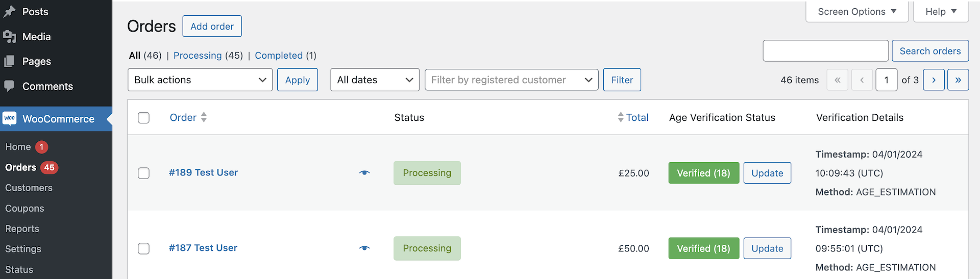Screen dimensions: 980x279
Task: Click the search orders text field
Action: pyautogui.click(x=825, y=51)
